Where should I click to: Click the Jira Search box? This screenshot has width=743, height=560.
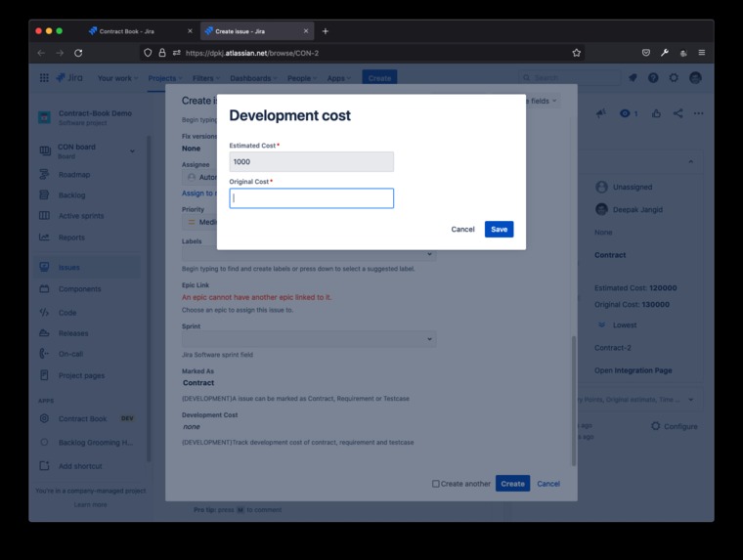tap(570, 78)
